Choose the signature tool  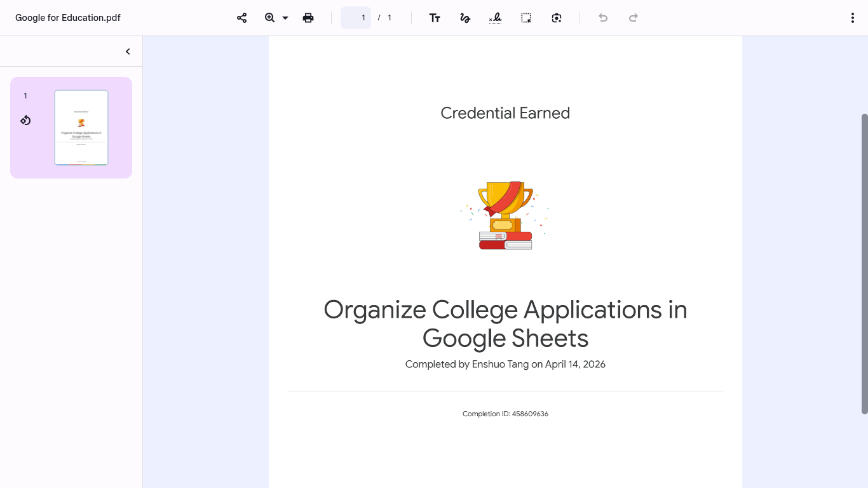coord(496,18)
